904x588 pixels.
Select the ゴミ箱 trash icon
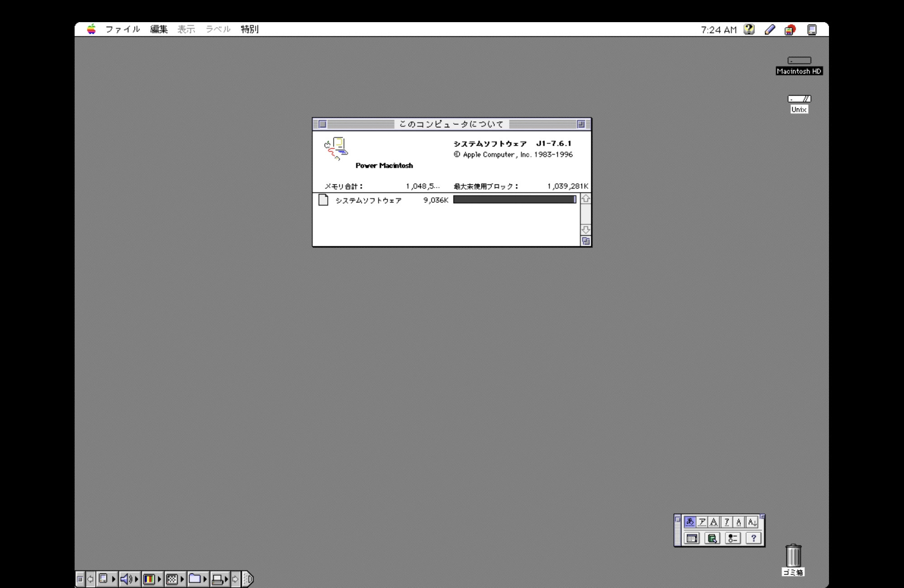coord(793,555)
